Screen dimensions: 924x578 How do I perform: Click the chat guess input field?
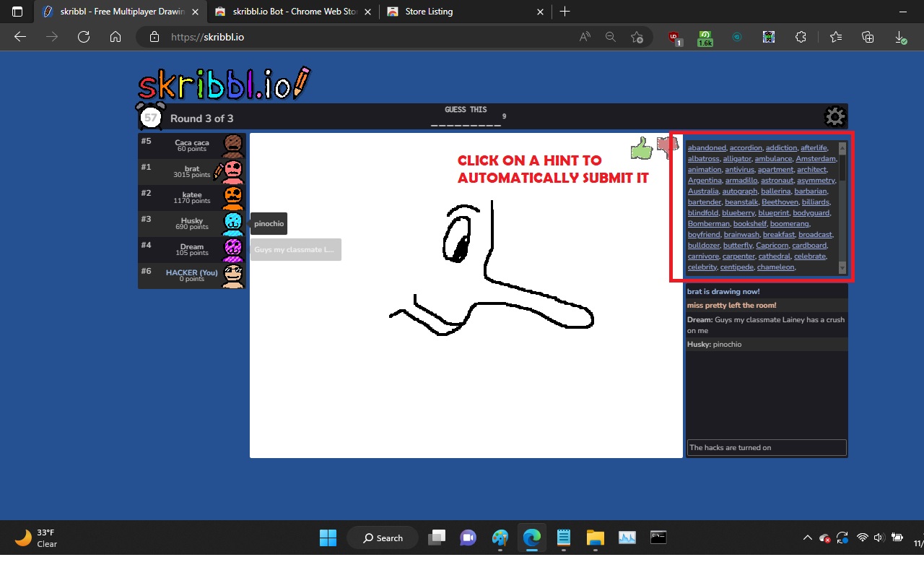[x=767, y=447]
